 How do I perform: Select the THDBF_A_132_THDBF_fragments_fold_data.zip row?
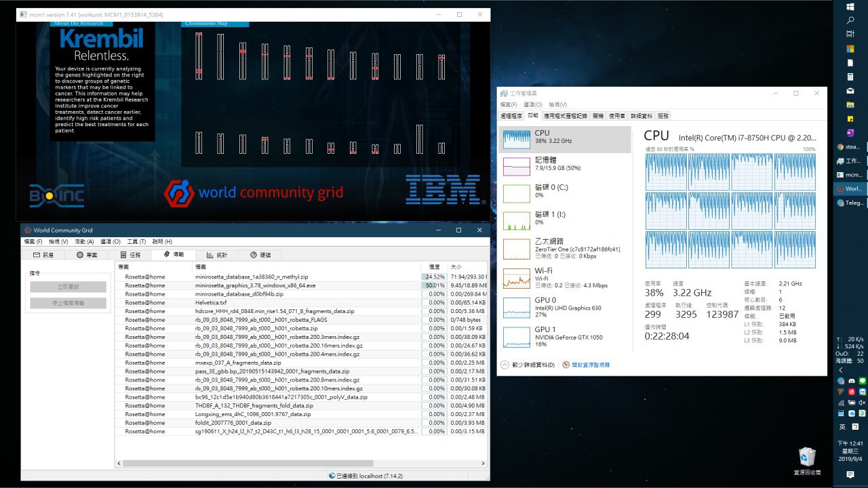(302, 405)
